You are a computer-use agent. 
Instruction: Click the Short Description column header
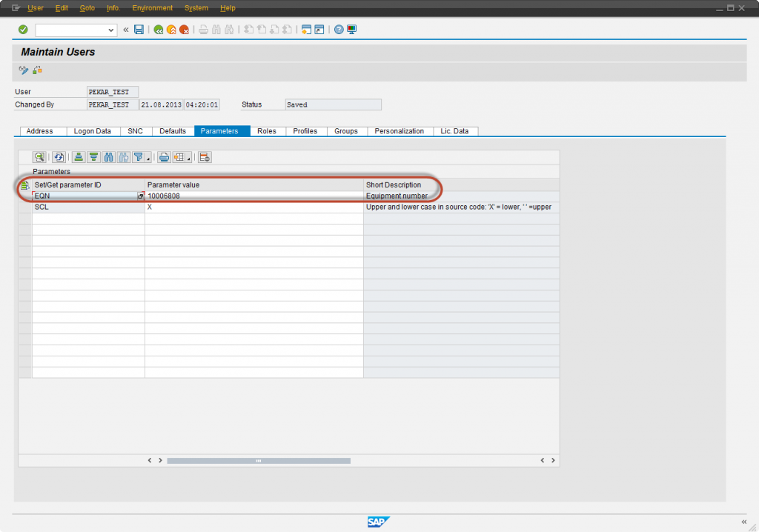[461, 185]
